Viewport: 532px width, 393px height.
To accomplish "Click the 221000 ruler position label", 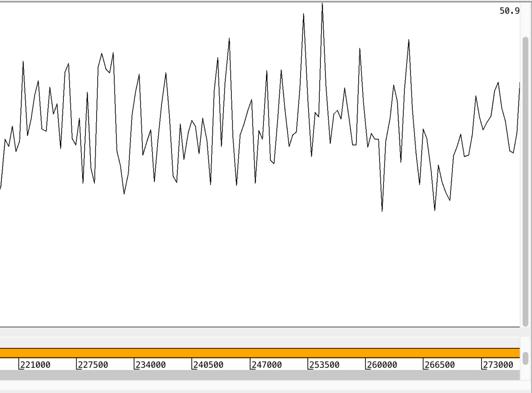I will 35,365.
